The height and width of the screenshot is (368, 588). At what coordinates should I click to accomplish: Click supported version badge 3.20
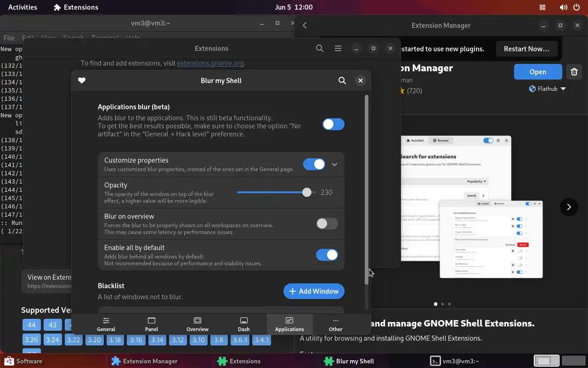coord(94,340)
